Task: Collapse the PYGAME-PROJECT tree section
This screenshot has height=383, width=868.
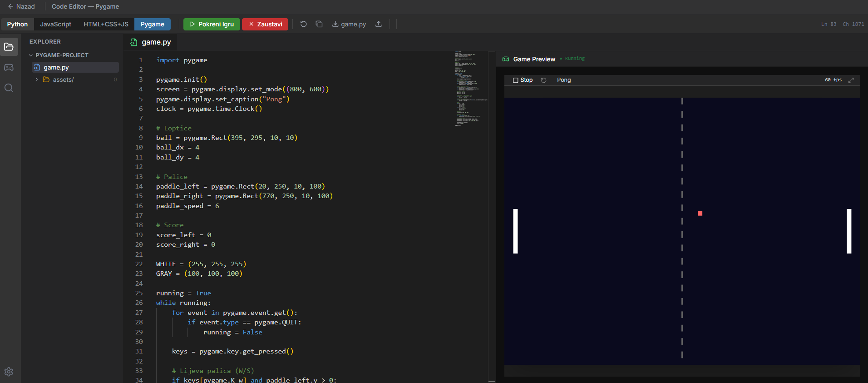Action: pyautogui.click(x=59, y=55)
